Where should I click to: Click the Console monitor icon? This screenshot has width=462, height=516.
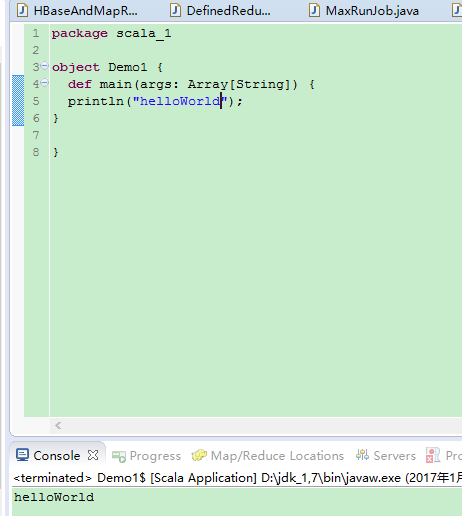[22, 455]
